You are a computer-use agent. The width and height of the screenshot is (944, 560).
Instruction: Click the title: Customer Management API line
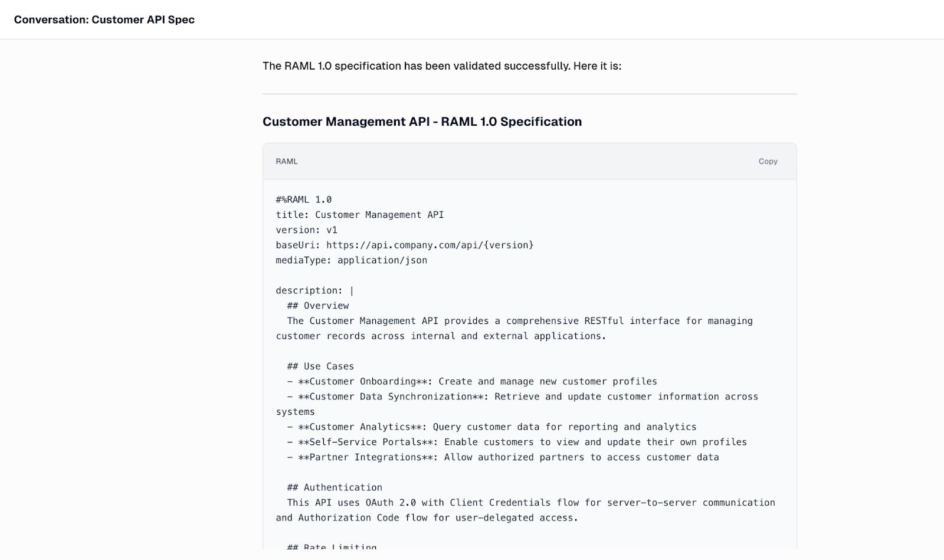point(360,214)
